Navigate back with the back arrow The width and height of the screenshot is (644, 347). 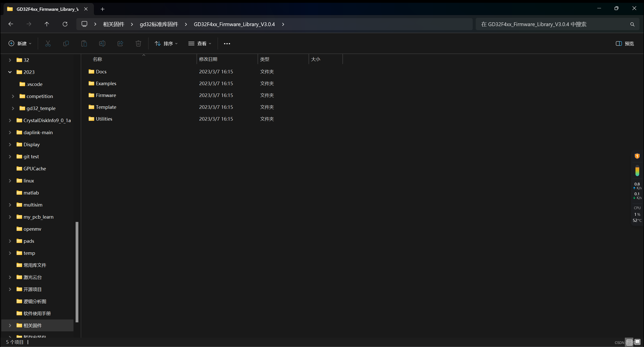tap(11, 24)
